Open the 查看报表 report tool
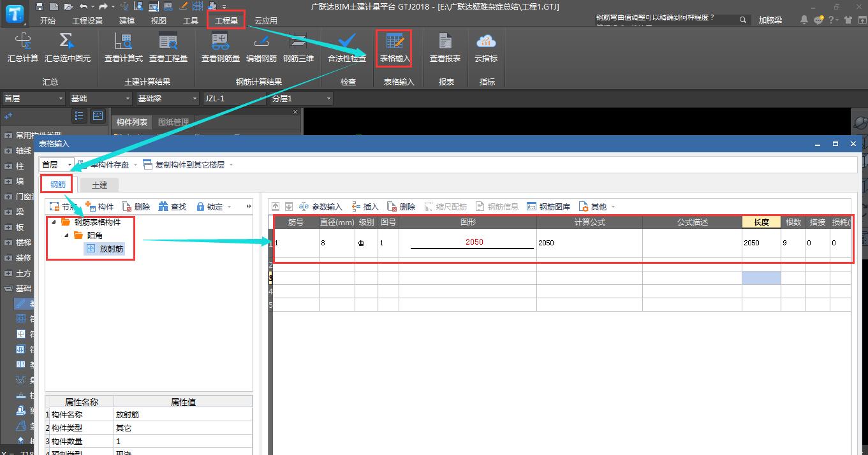Viewport: 868px width, 455px height. tap(445, 48)
